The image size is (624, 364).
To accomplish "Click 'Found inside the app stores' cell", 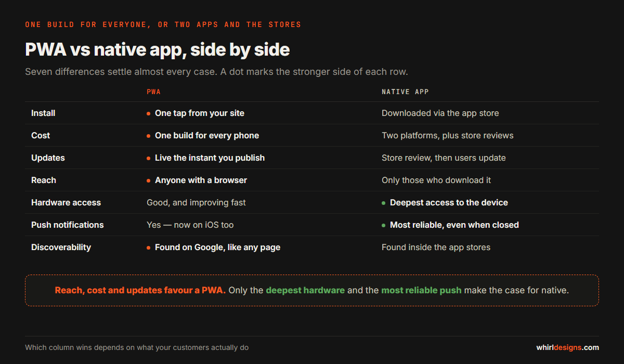I will click(x=436, y=247).
